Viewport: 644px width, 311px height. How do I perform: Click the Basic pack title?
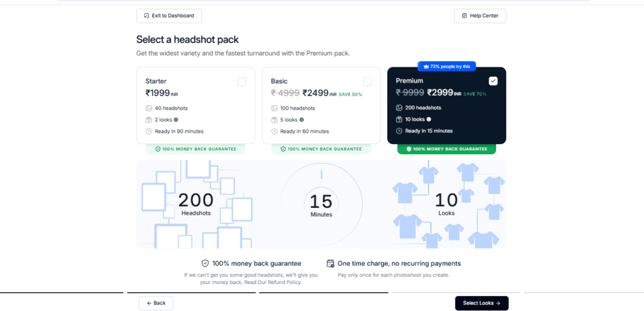pyautogui.click(x=279, y=81)
